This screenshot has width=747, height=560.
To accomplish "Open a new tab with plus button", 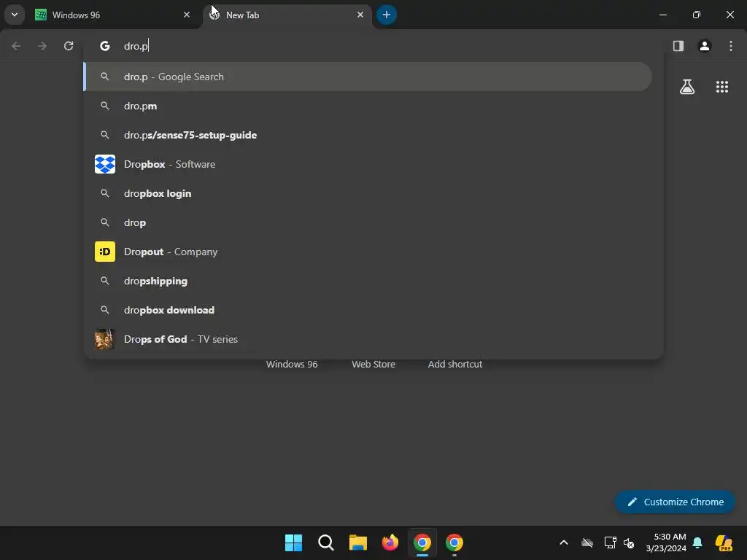I will point(387,15).
